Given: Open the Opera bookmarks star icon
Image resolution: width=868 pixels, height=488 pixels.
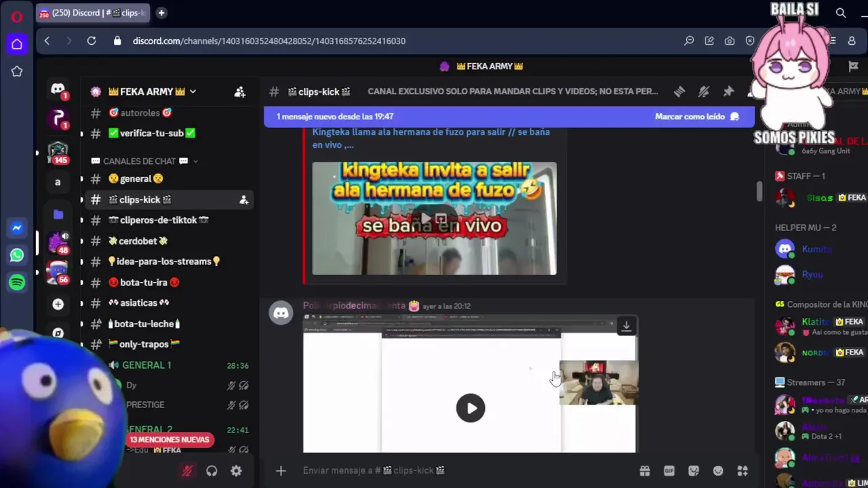Looking at the screenshot, I should pyautogui.click(x=17, y=71).
